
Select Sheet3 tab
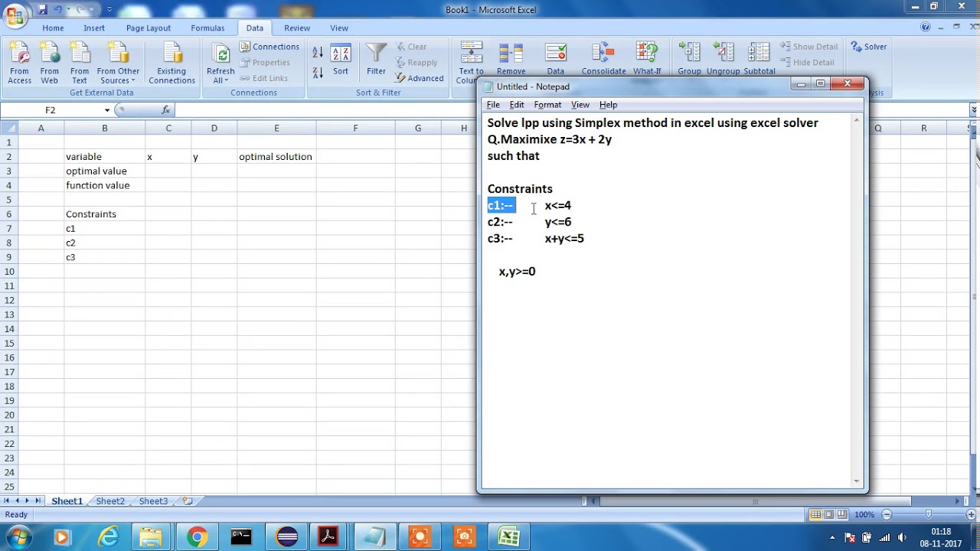click(x=153, y=501)
